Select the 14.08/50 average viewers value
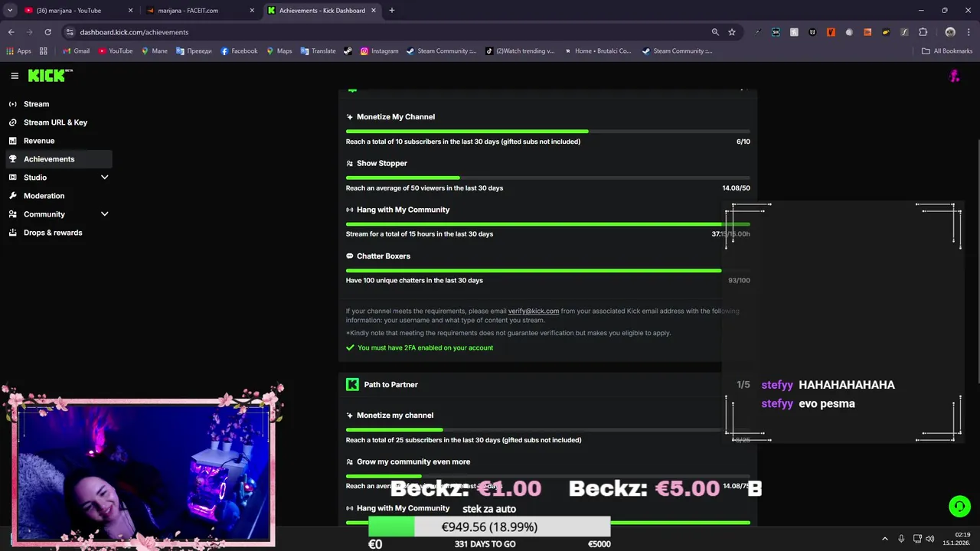The width and height of the screenshot is (980, 551). pyautogui.click(x=736, y=188)
